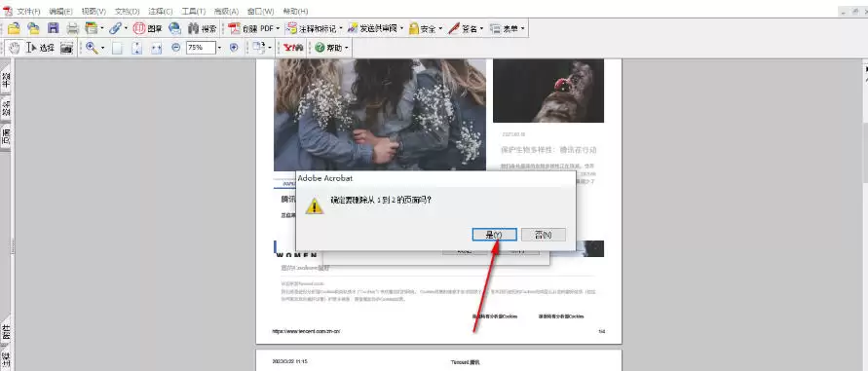This screenshot has height=371, width=868.
Task: Click the Print icon
Action: [72, 28]
